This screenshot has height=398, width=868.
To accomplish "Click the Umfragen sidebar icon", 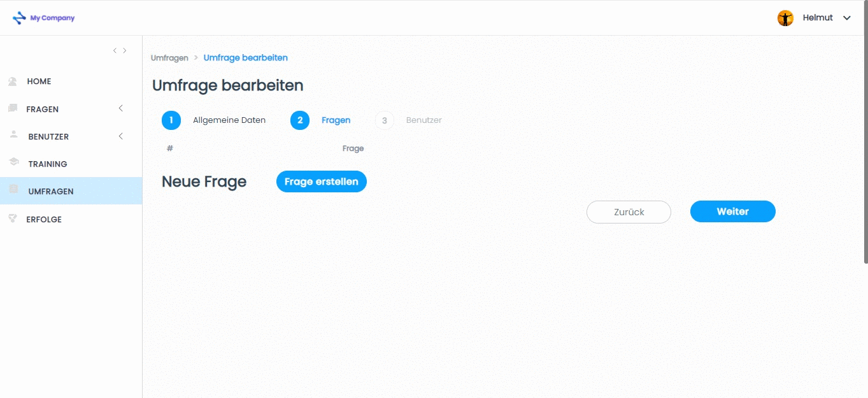I will [13, 190].
